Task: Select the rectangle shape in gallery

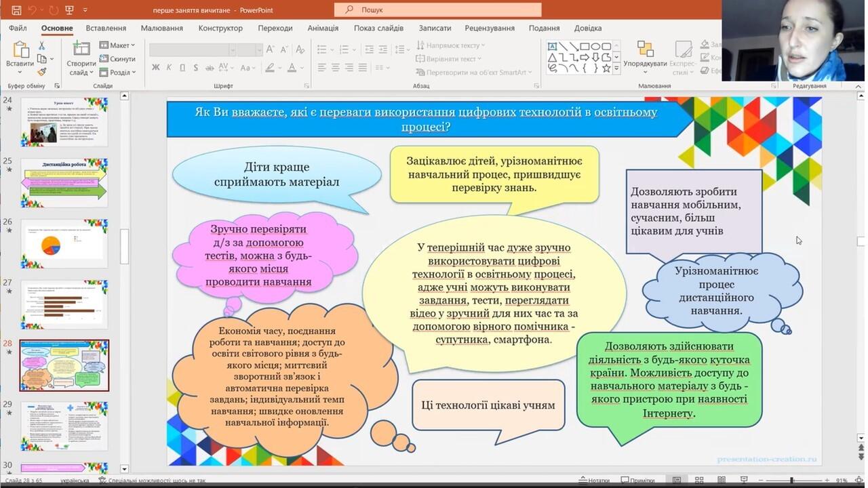Action: (x=584, y=46)
